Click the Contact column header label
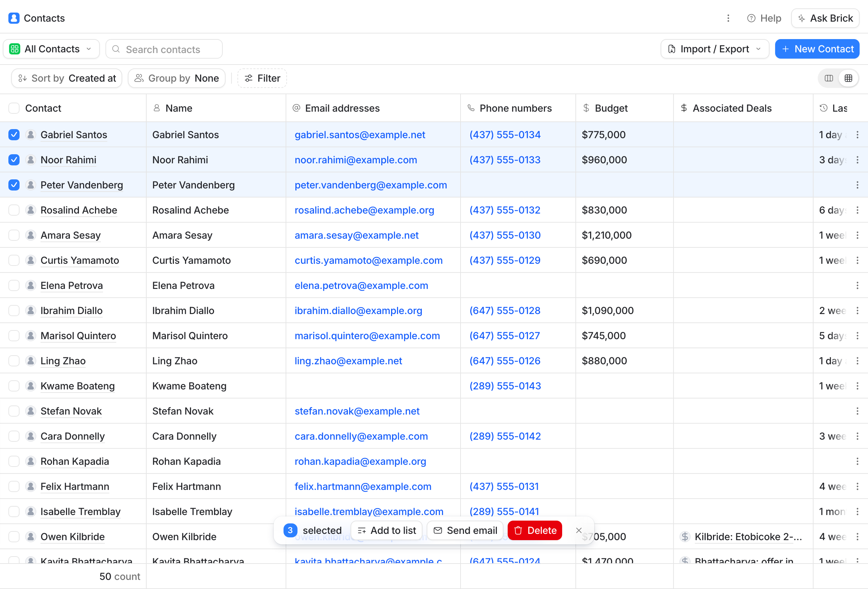 [43, 108]
